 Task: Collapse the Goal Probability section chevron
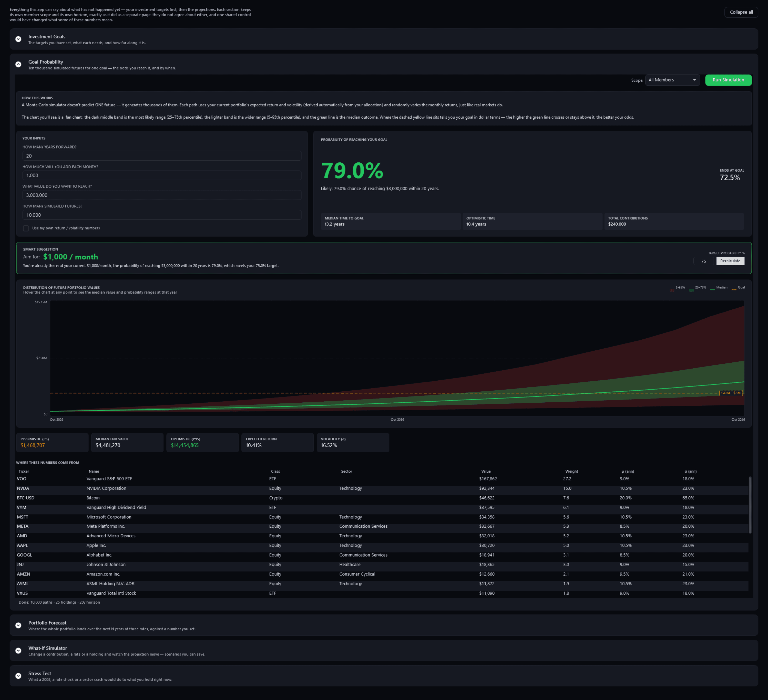18,64
